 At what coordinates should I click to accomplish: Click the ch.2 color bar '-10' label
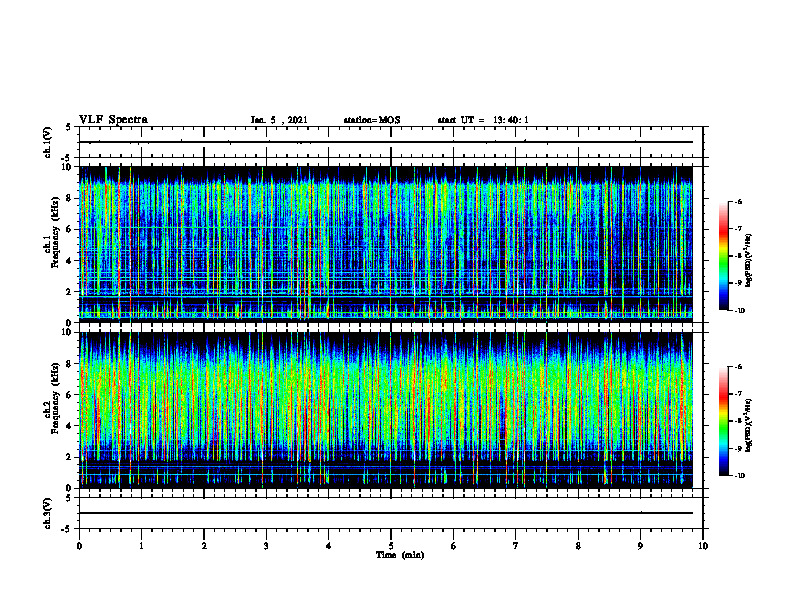click(x=739, y=476)
